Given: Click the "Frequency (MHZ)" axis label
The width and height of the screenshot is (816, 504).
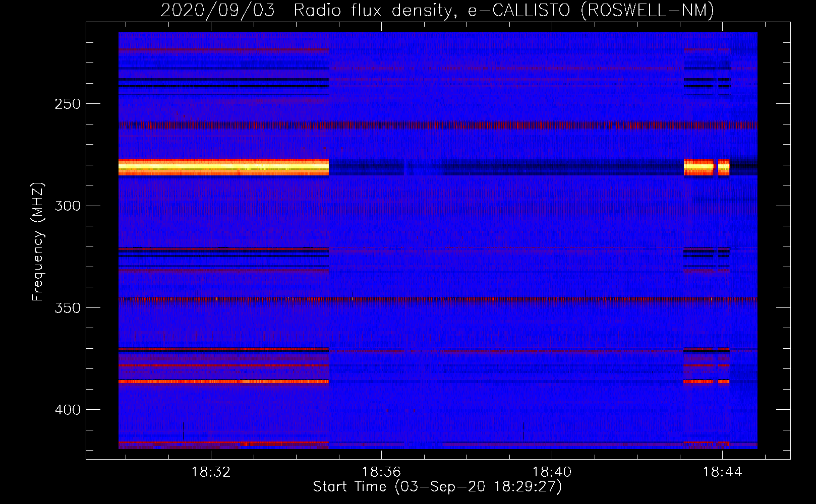Looking at the screenshot, I should [x=38, y=242].
